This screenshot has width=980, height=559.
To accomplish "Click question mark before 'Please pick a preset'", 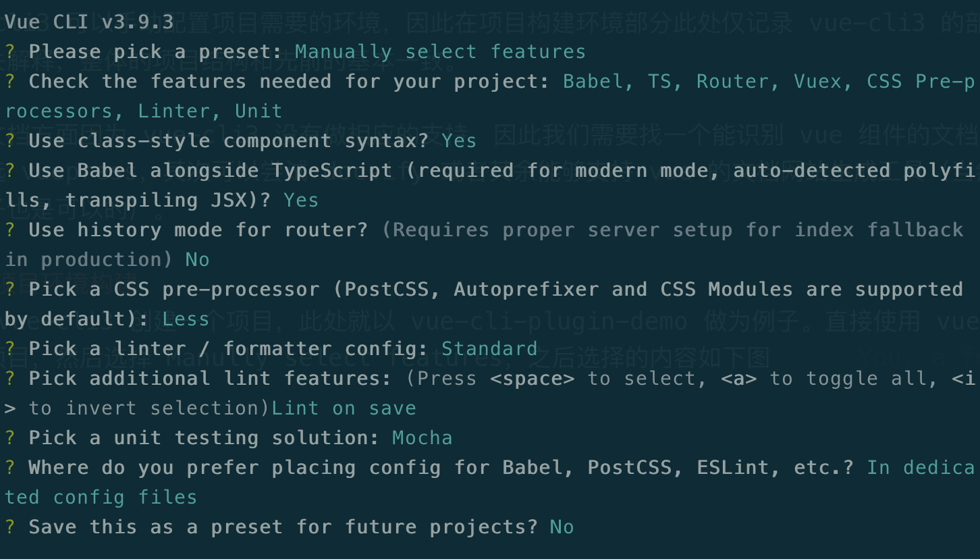I will [10, 52].
